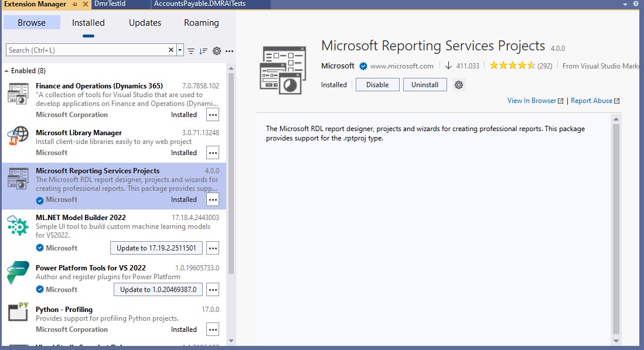Select the Microsoft Library Manager globe icon
The width and height of the screenshot is (644, 350).
[x=18, y=136]
